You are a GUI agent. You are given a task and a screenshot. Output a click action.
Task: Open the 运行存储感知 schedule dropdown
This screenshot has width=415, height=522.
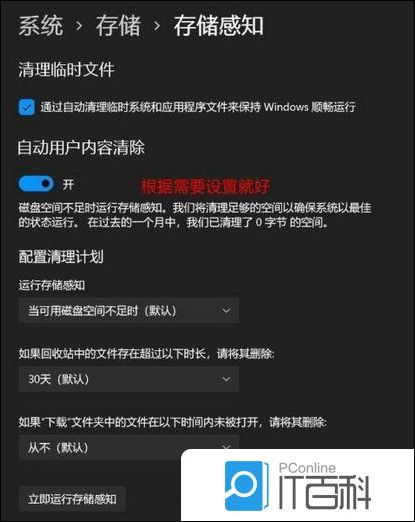129,311
